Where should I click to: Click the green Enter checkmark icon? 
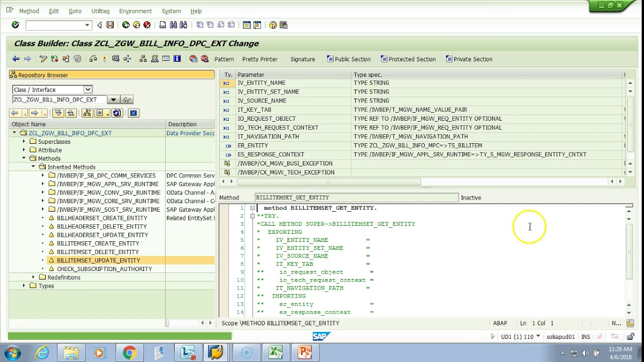(15, 25)
